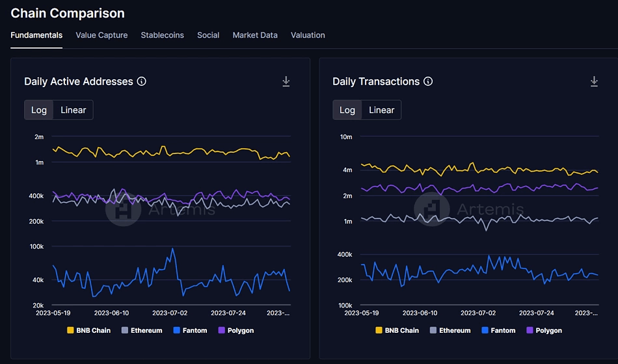Viewport: 618px width, 364px height.
Task: Open the Social tab
Action: click(x=208, y=35)
